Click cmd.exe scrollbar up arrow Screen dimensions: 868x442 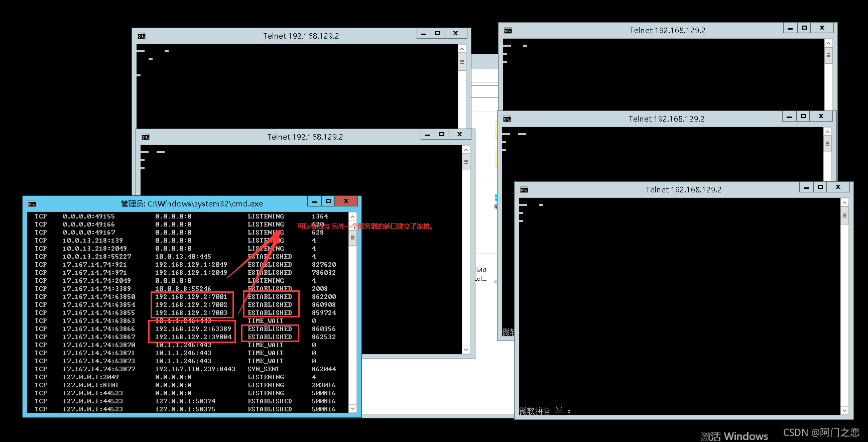pyautogui.click(x=352, y=217)
